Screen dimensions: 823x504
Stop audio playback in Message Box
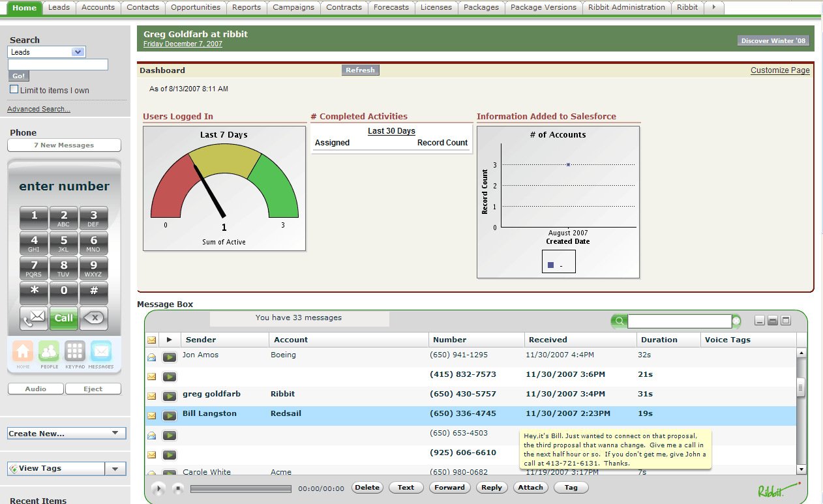(177, 488)
